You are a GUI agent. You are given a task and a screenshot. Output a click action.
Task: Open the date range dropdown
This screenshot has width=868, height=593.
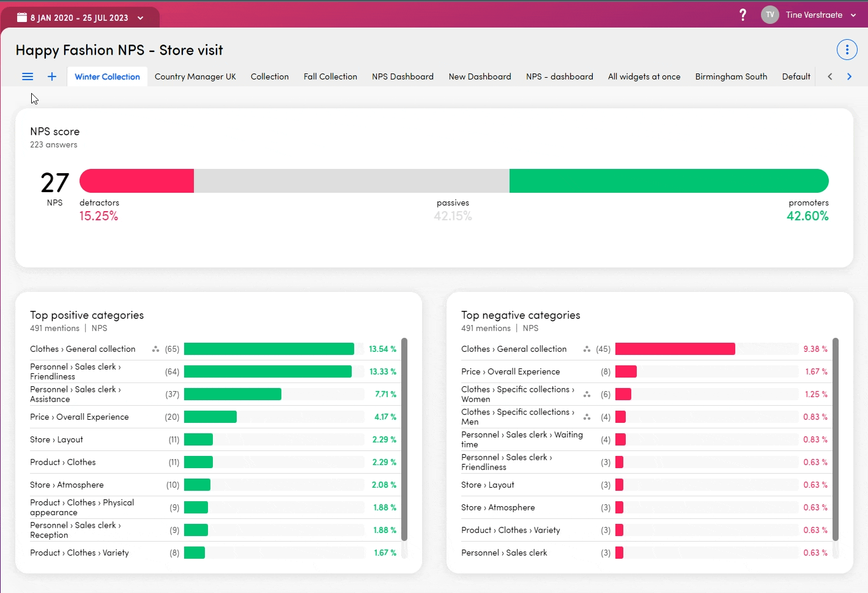point(80,18)
